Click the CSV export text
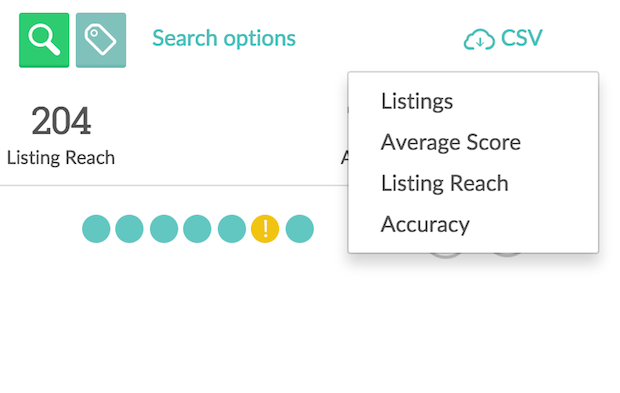This screenshot has width=620, height=393. (522, 38)
